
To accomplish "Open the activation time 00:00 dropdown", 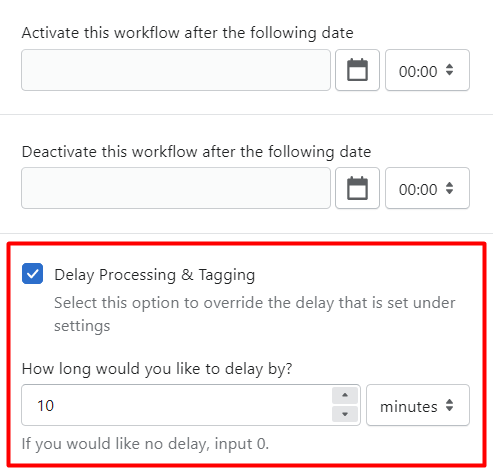I will [427, 70].
